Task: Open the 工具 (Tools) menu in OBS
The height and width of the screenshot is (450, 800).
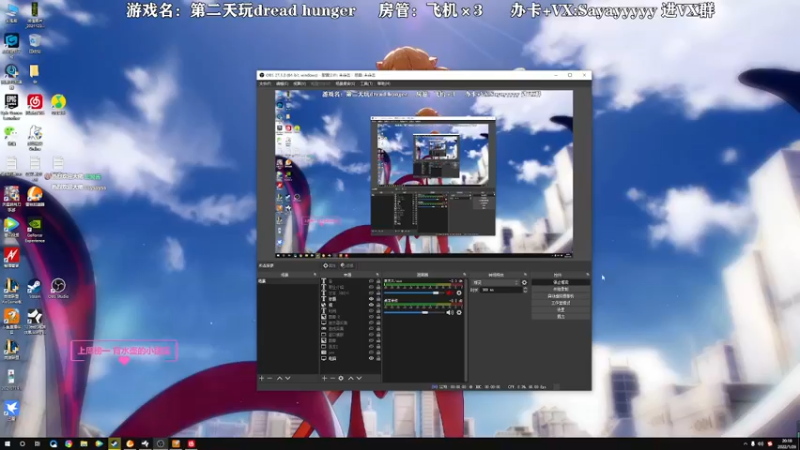Action: (x=366, y=84)
